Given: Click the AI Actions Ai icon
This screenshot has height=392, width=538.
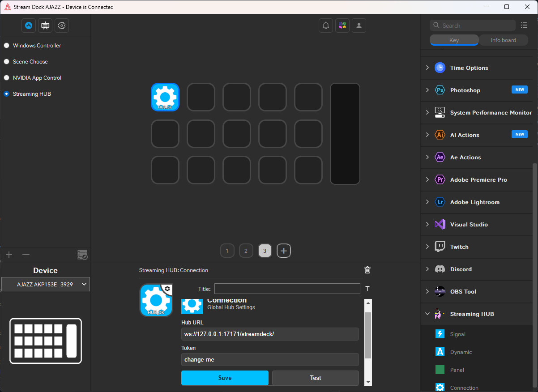Looking at the screenshot, I should [440, 135].
